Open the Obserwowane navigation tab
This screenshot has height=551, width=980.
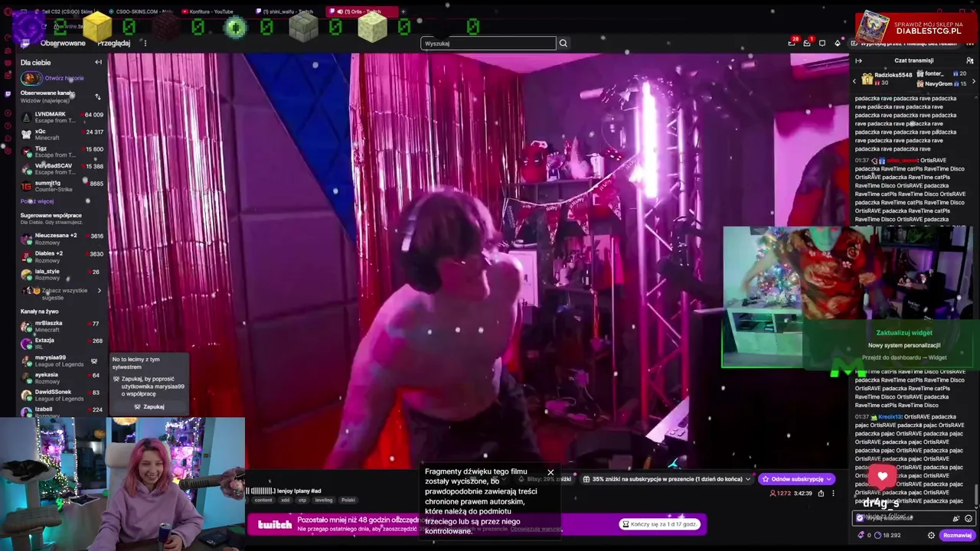63,44
